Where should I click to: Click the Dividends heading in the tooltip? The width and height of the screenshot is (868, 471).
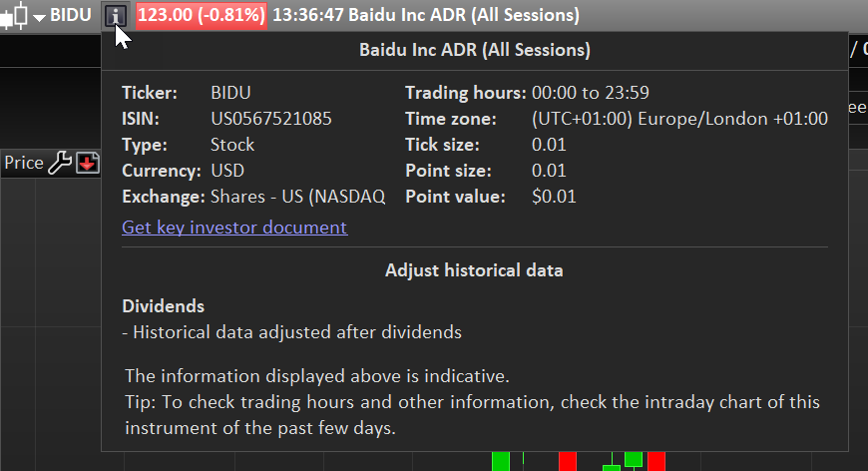(x=164, y=306)
